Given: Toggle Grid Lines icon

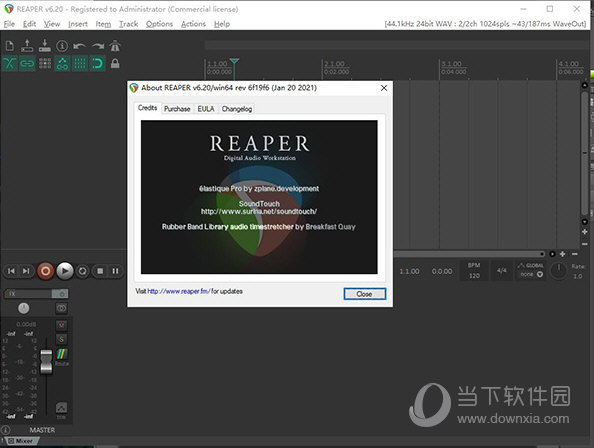Looking at the screenshot, I should click(80, 63).
